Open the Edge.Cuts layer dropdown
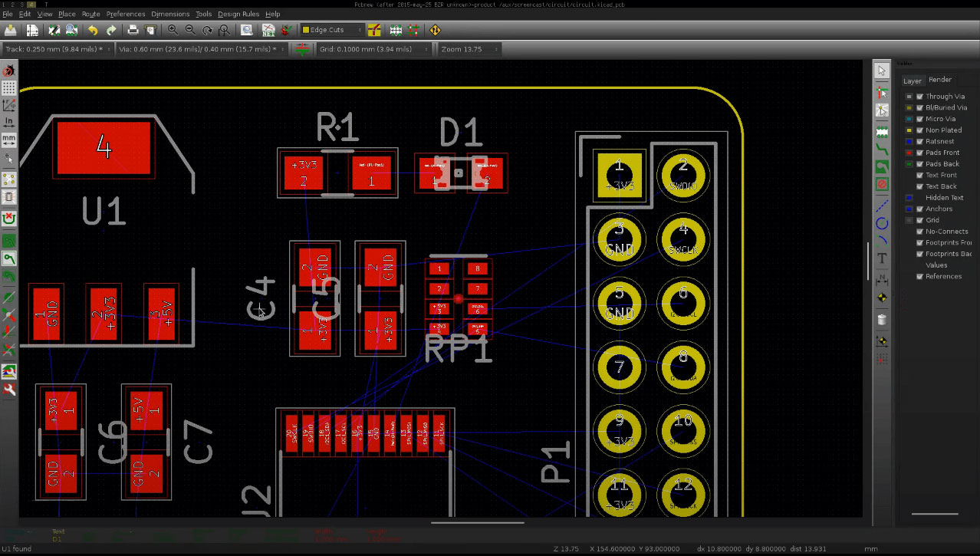This screenshot has height=556, width=980. click(x=332, y=30)
